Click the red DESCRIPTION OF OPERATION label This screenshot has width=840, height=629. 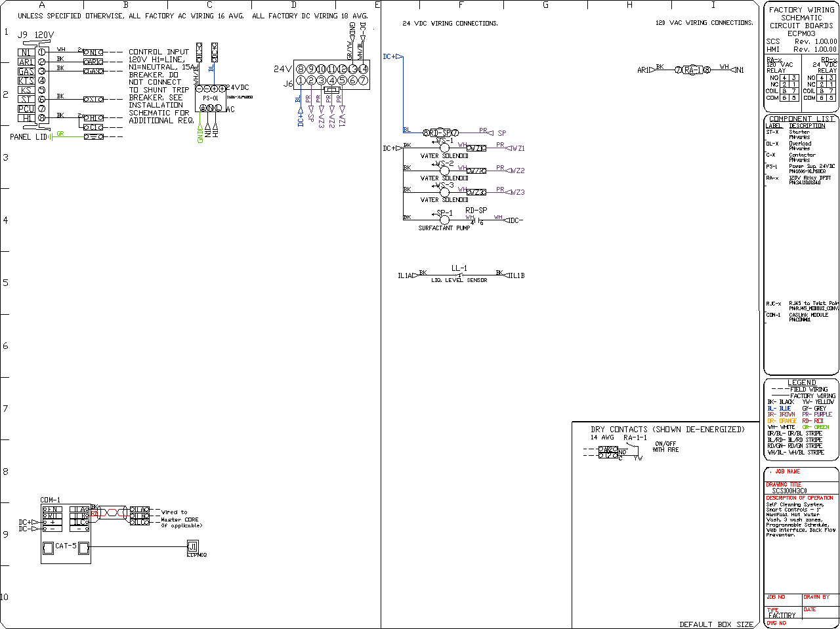click(799, 498)
